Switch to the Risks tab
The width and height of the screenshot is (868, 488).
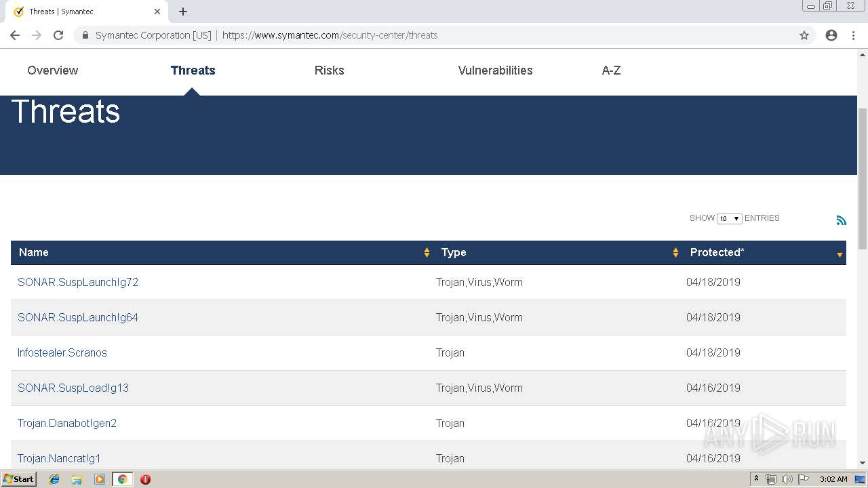330,70
